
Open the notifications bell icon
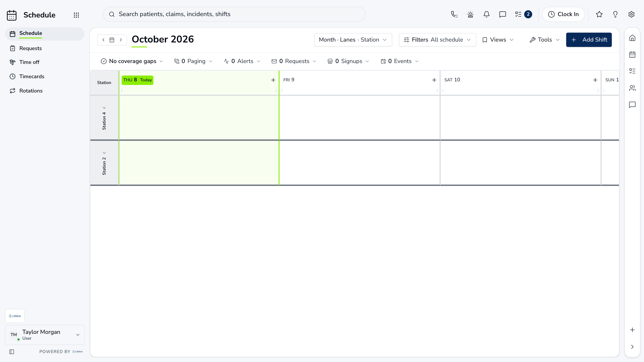(x=487, y=14)
